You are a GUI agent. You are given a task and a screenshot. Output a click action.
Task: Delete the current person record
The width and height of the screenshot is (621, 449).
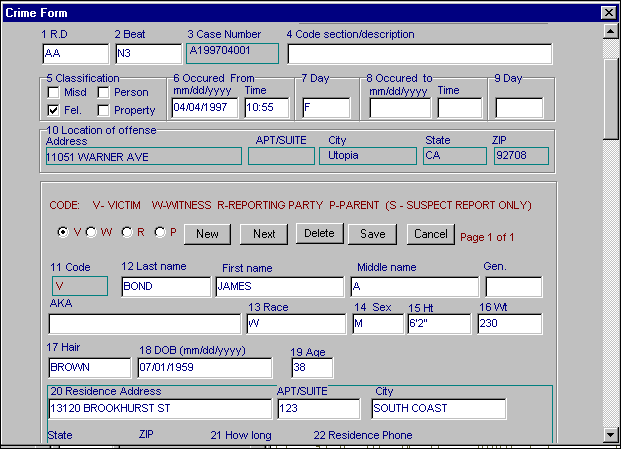(319, 233)
